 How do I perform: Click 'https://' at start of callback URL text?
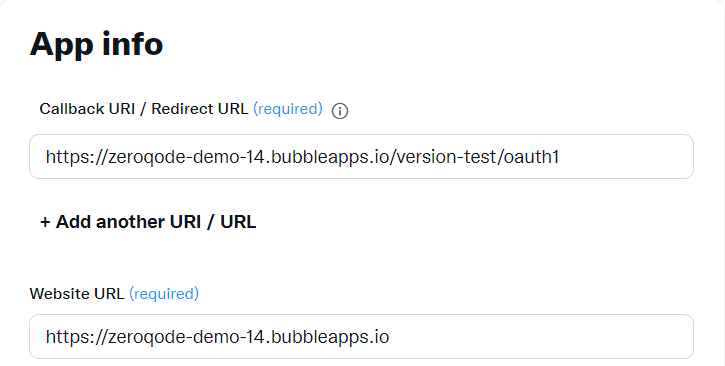76,157
